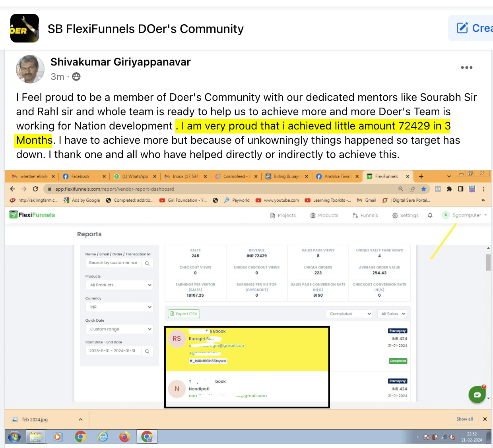Open the green chat support bubble
Image resolution: width=493 pixels, height=448 pixels.
[x=477, y=394]
